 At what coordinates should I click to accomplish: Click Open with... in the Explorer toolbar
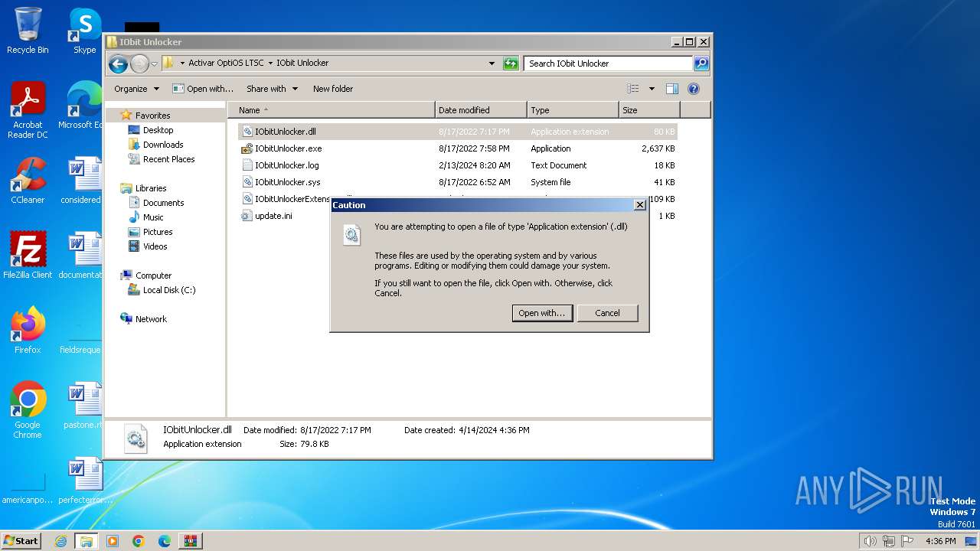coord(203,89)
